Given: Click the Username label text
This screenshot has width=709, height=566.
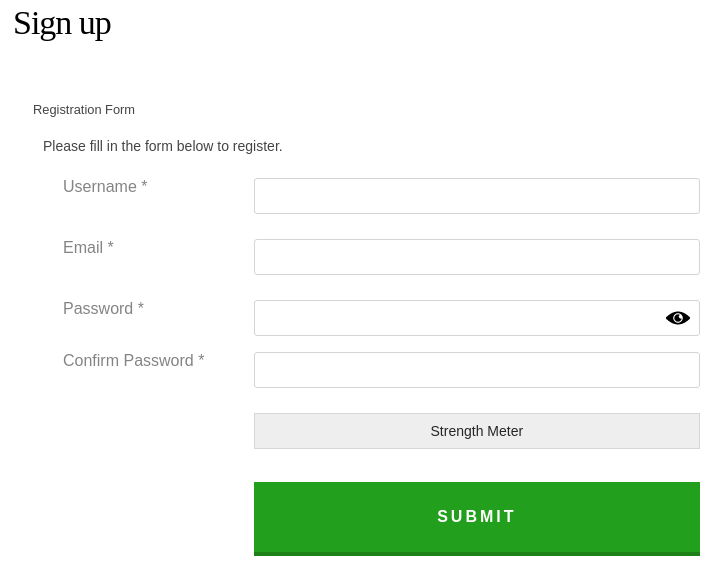Looking at the screenshot, I should pos(100,187).
